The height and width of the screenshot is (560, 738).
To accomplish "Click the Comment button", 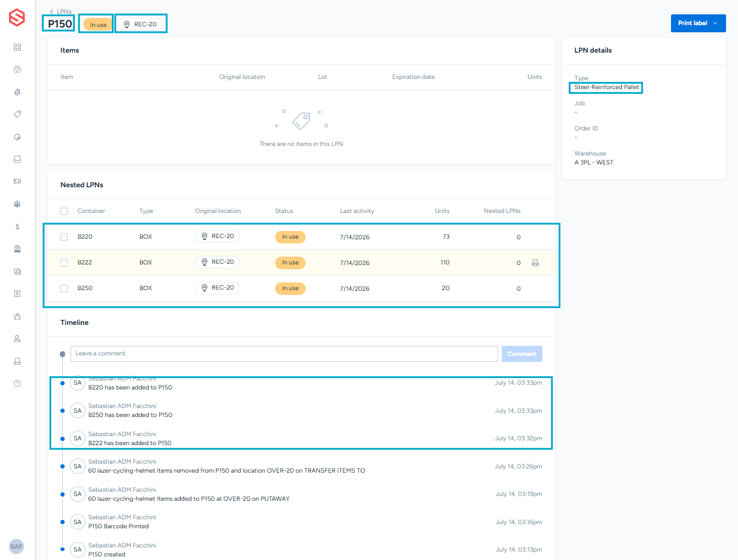I will [522, 354].
